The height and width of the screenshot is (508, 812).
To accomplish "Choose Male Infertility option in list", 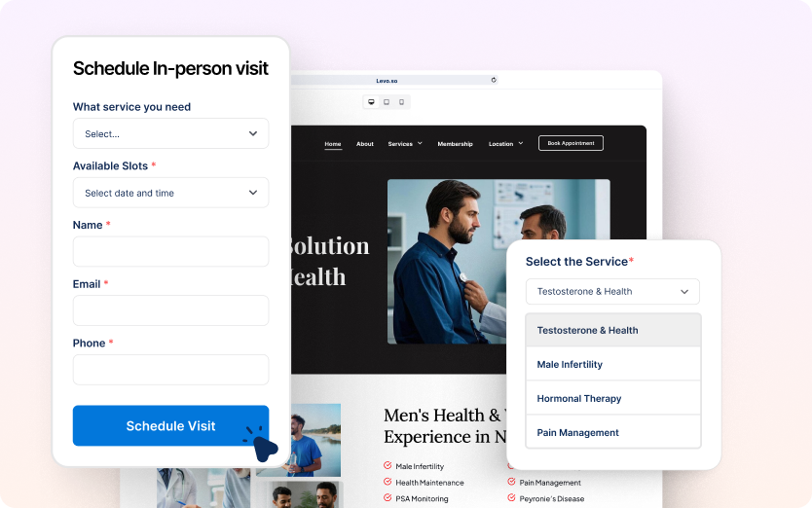I will click(x=613, y=364).
